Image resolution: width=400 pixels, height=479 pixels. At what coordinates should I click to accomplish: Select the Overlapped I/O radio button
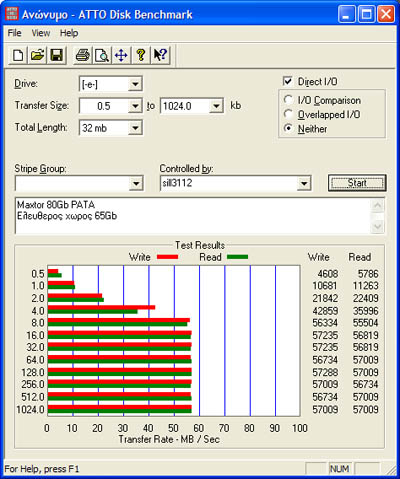(288, 114)
